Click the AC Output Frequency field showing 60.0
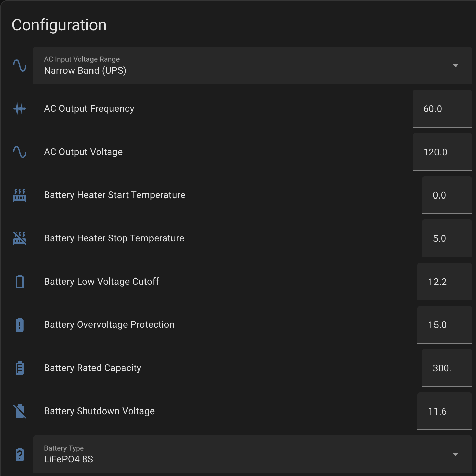 442,109
